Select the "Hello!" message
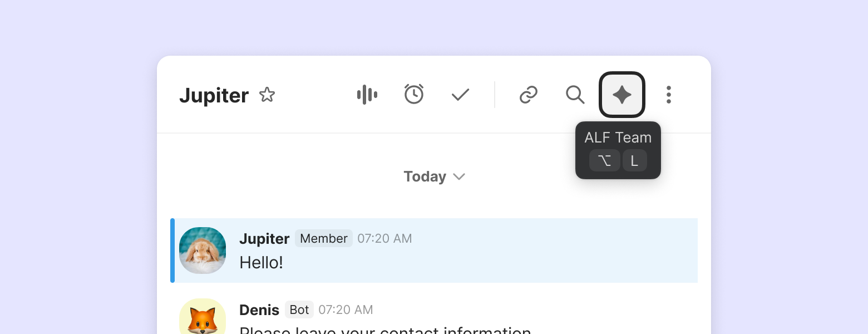The width and height of the screenshot is (868, 334). (x=262, y=262)
